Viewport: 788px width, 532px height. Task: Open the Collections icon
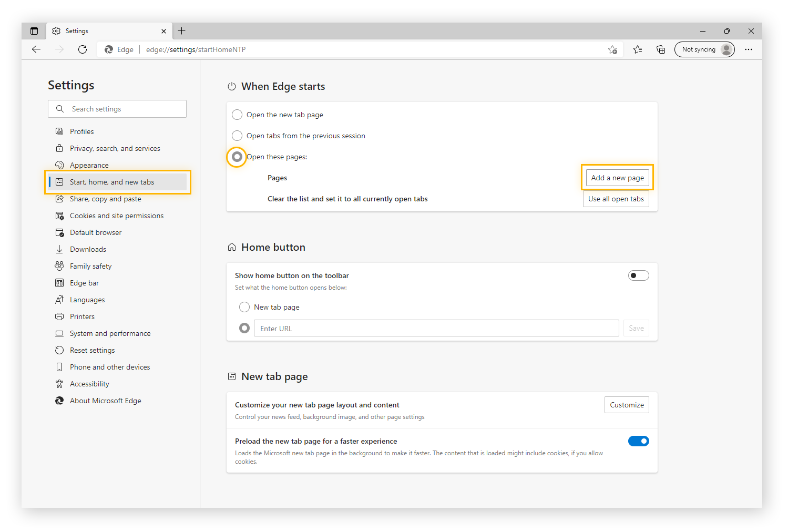coord(661,49)
